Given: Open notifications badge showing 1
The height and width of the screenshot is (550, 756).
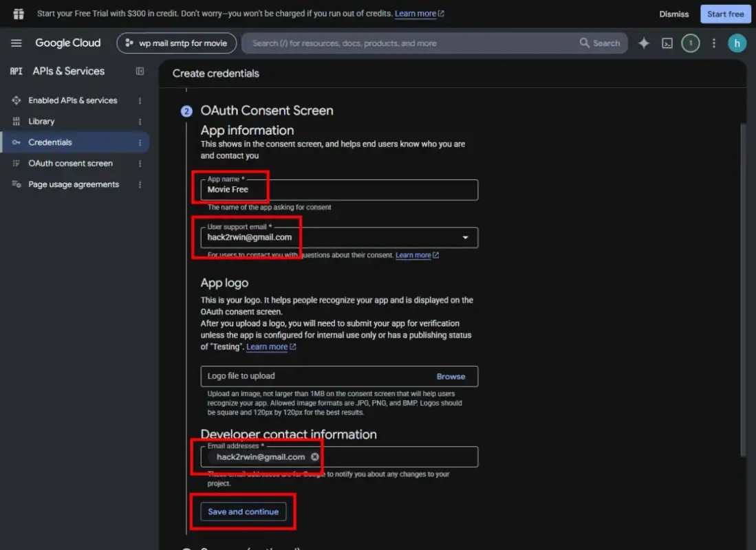Looking at the screenshot, I should [690, 43].
